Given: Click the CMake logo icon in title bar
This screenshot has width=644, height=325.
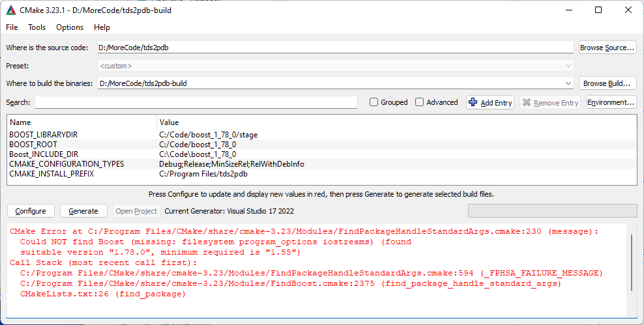Looking at the screenshot, I should click(x=11, y=10).
